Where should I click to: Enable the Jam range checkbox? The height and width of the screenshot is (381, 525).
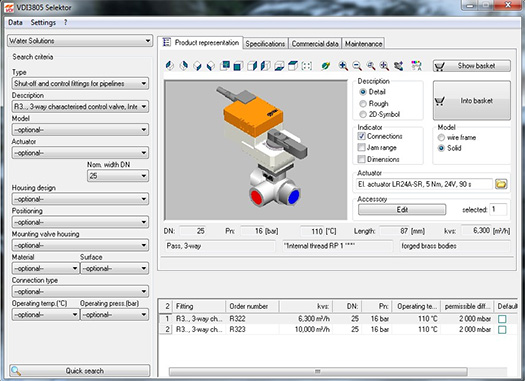coord(361,147)
